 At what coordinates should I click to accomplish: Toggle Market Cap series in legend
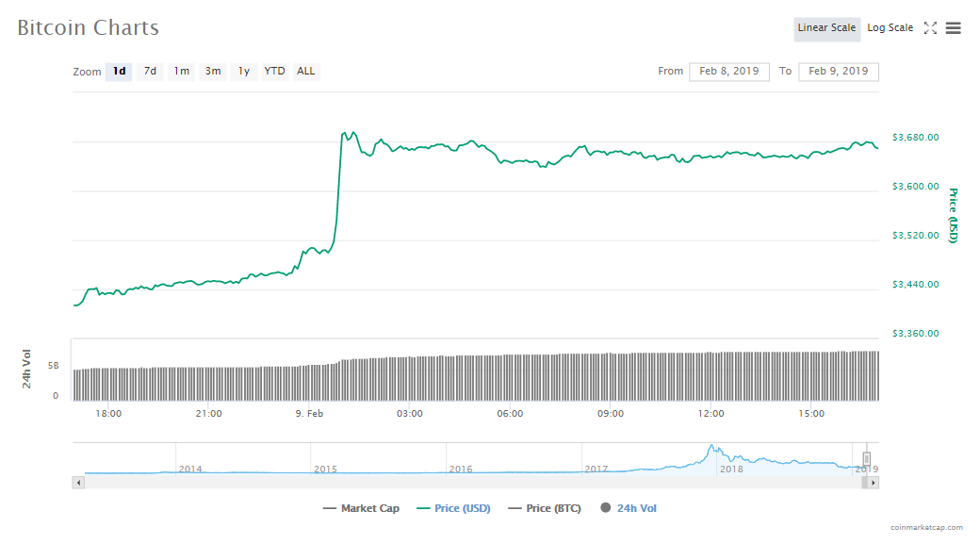coord(361,508)
